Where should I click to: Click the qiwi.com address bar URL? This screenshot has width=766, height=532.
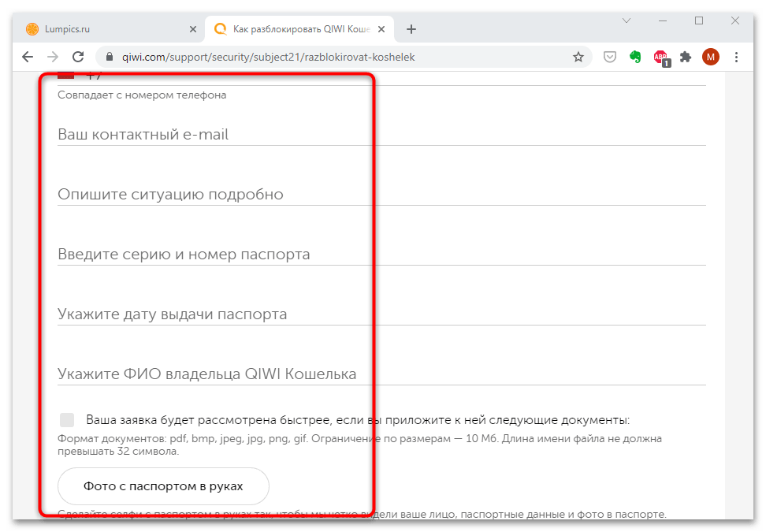pos(268,58)
